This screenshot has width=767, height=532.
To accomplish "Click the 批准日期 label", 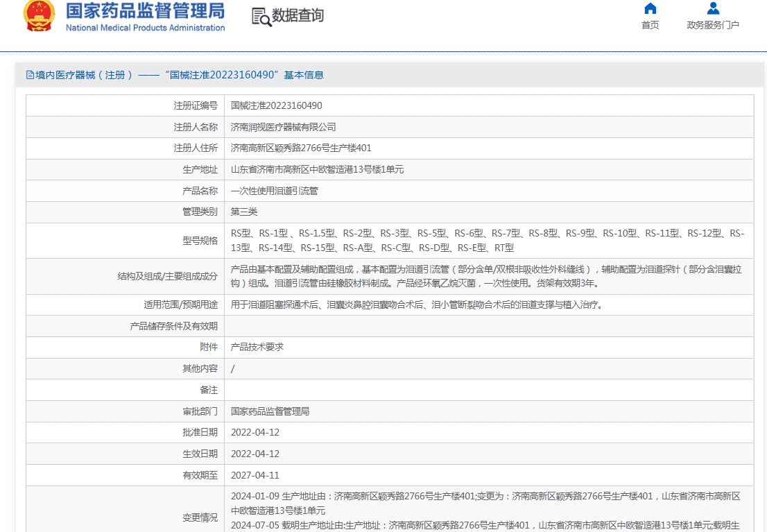I will tap(200, 433).
